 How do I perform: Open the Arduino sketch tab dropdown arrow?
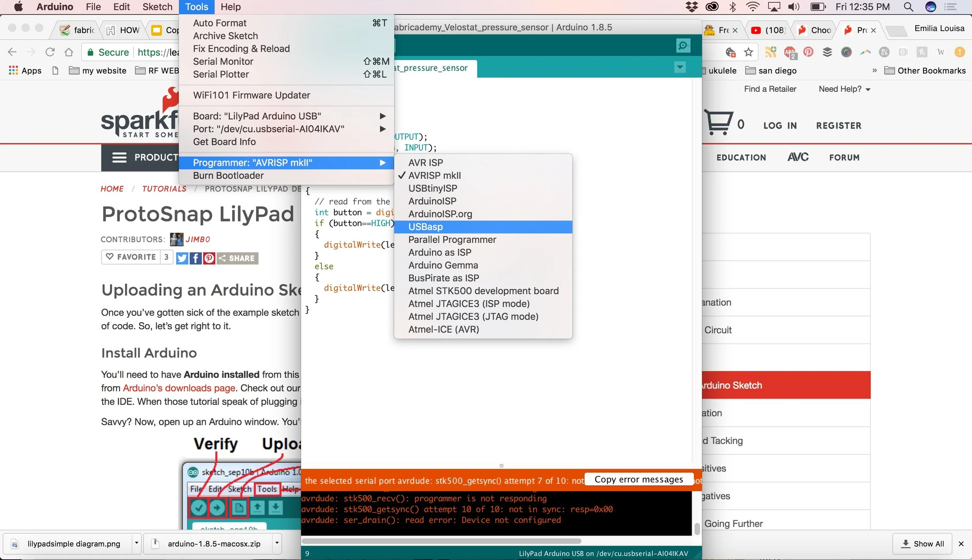click(680, 67)
